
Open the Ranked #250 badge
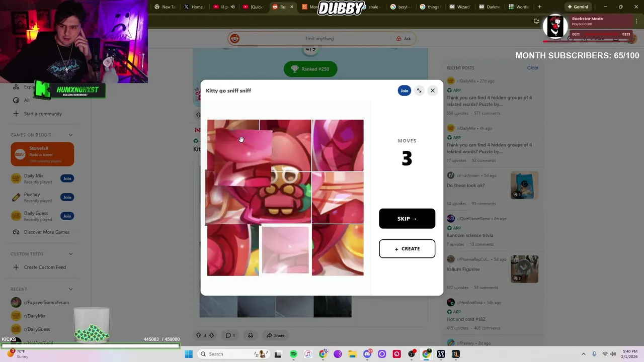[310, 69]
